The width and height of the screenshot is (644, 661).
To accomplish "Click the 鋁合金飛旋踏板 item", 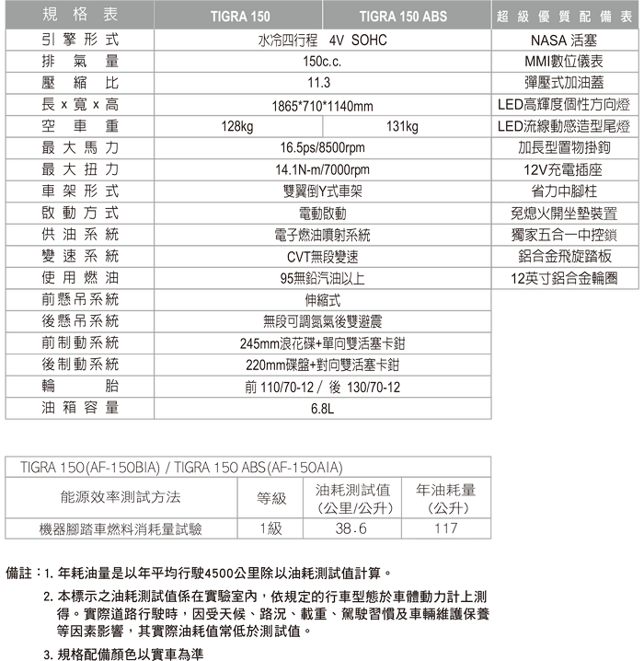I will [x=564, y=256].
